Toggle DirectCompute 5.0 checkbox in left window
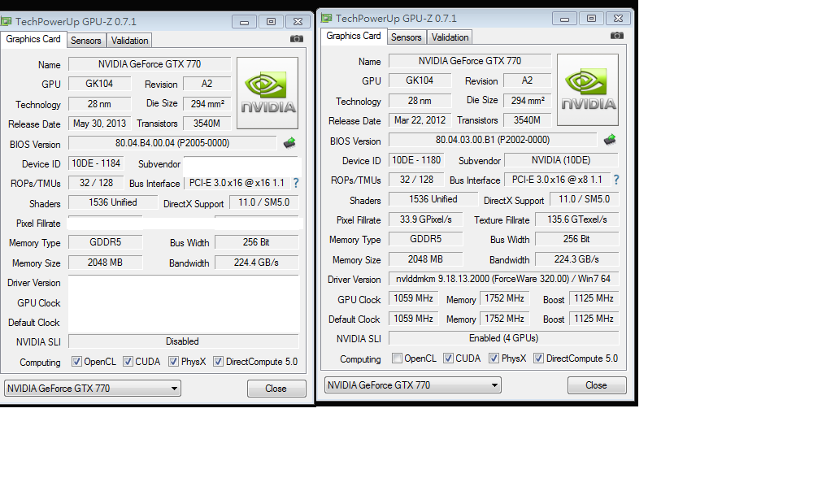 pos(219,362)
